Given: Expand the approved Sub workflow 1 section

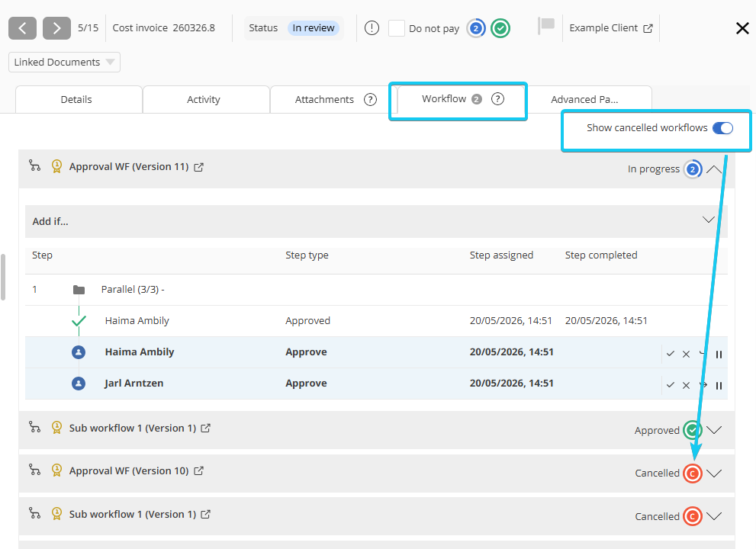Looking at the screenshot, I should [x=714, y=429].
